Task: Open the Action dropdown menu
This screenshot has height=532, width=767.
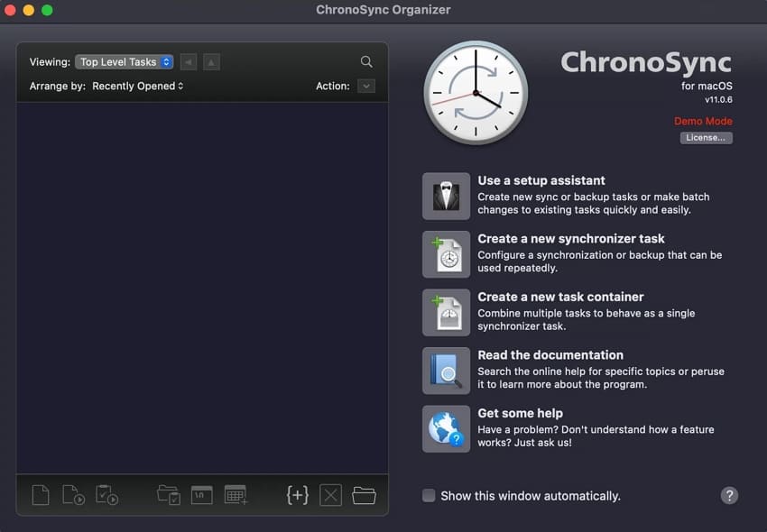Action: pos(366,86)
